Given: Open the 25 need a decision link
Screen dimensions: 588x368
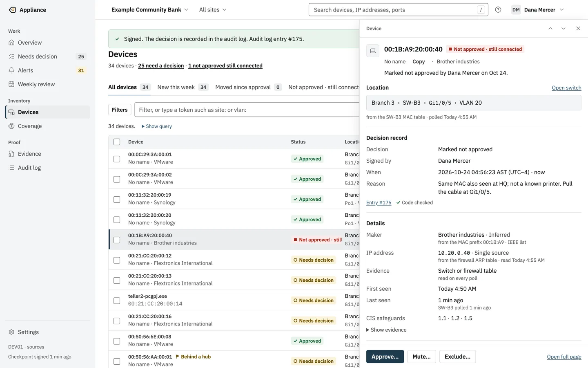Looking at the screenshot, I should [161, 66].
